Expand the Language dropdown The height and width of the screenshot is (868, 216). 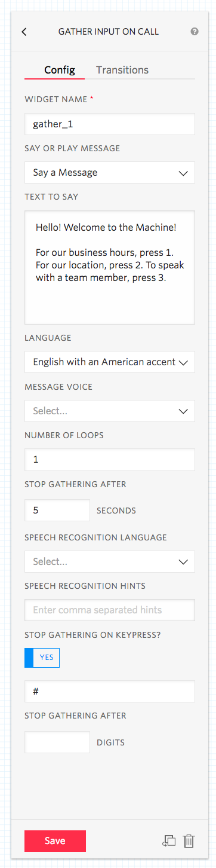(110, 362)
